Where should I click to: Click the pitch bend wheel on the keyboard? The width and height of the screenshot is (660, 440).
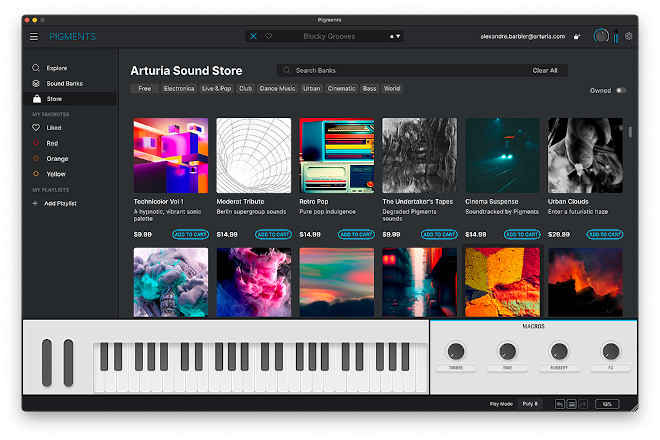[47, 363]
